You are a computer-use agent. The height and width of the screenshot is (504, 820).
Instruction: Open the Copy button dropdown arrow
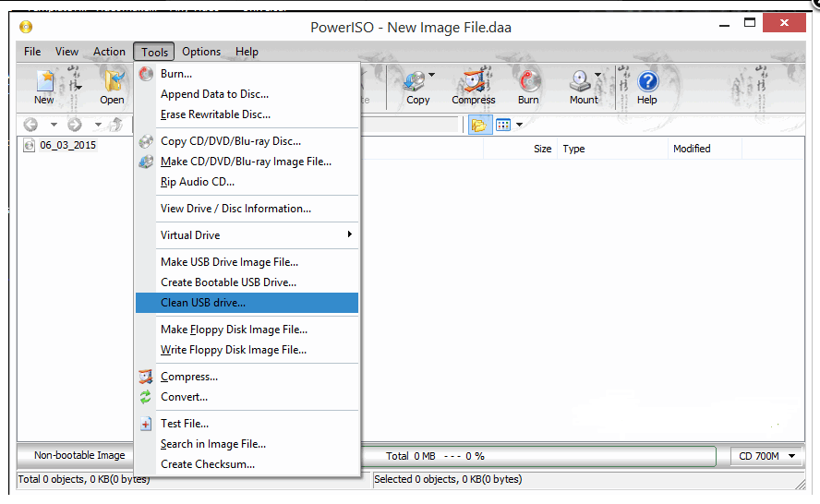click(432, 75)
